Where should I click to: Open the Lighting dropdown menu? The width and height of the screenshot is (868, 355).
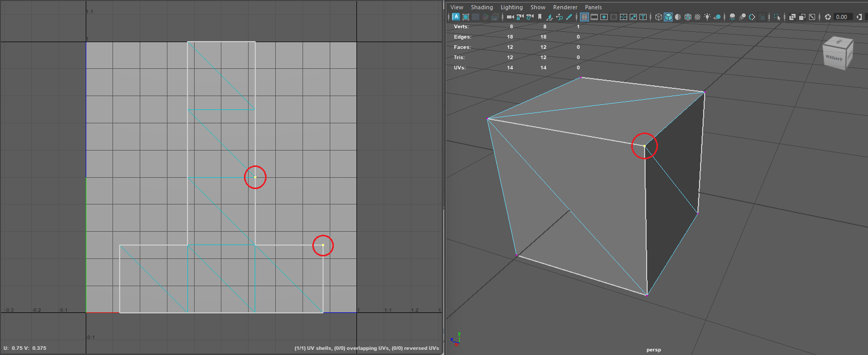(x=511, y=7)
